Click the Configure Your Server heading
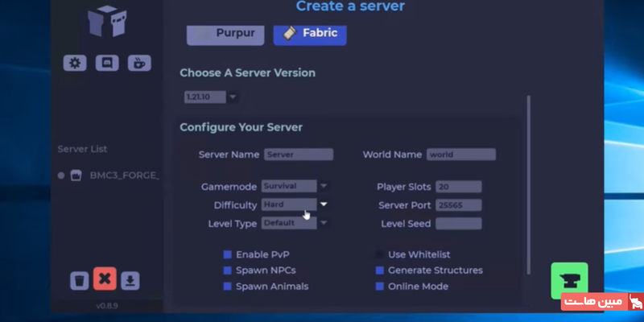This screenshot has width=644, height=322. pyautogui.click(x=241, y=127)
